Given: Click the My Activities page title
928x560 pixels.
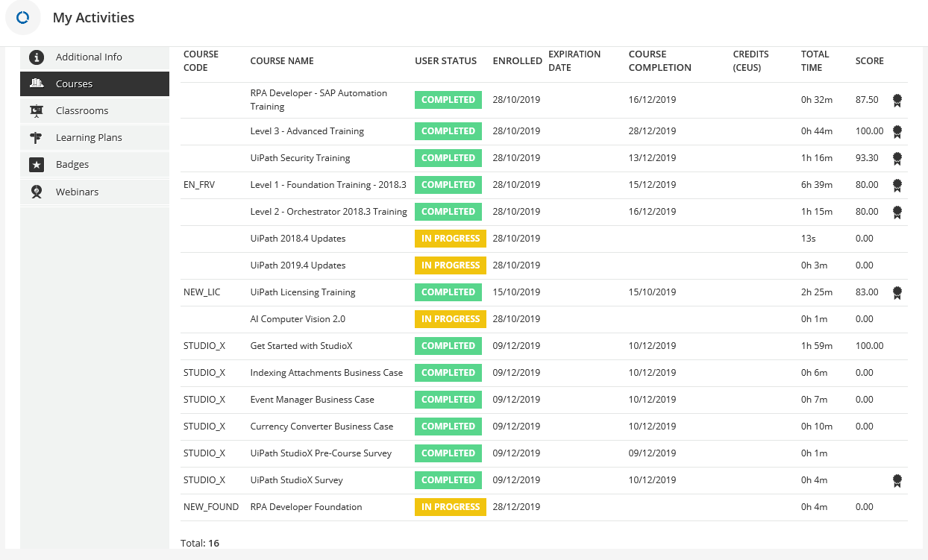Looking at the screenshot, I should click(x=94, y=17).
